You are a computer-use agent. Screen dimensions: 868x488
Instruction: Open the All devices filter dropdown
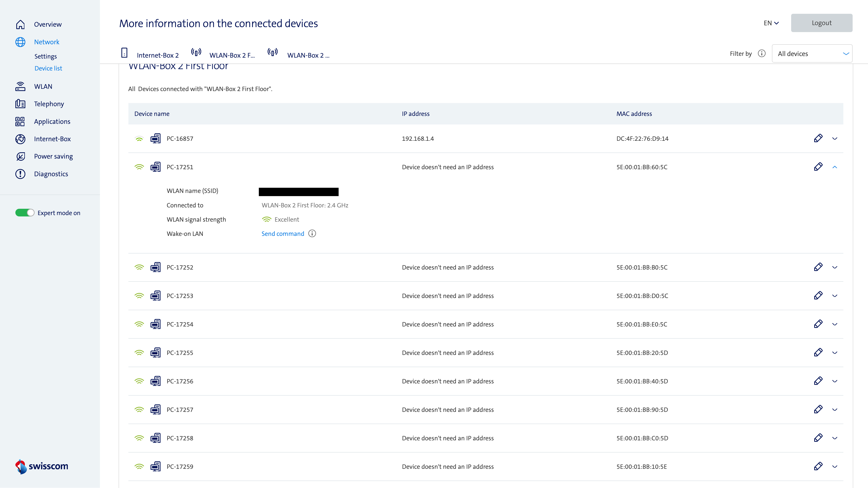tap(812, 54)
